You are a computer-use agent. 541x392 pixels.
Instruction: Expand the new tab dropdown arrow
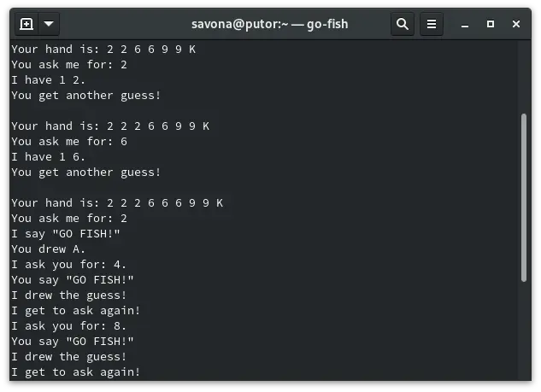pyautogui.click(x=48, y=23)
